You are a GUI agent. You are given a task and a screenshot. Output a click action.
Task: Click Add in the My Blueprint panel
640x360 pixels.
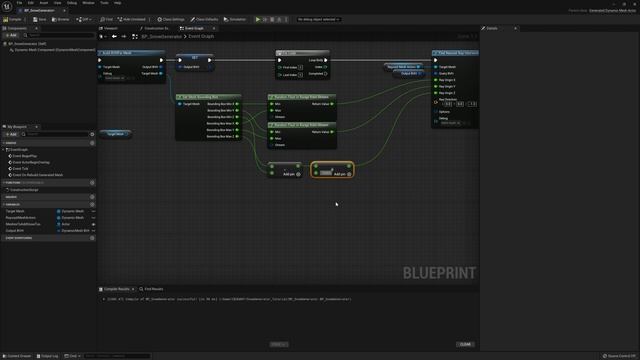coord(11,134)
